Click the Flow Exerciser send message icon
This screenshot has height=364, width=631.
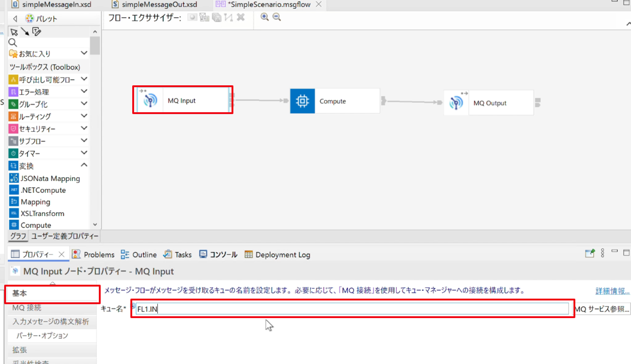pos(205,17)
